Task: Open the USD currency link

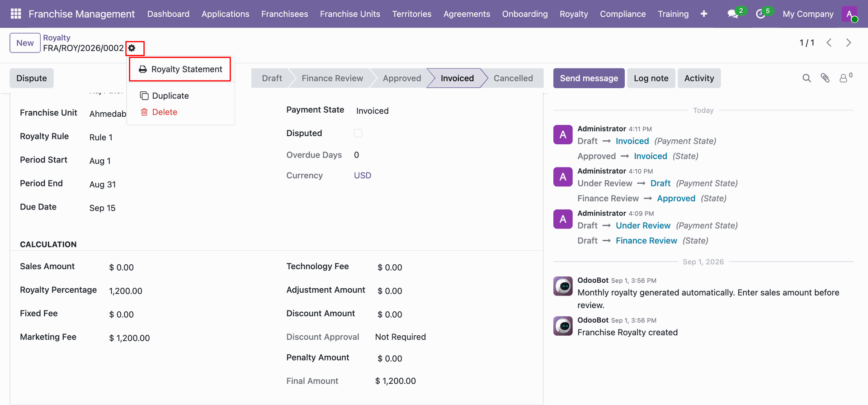Action: click(x=363, y=176)
